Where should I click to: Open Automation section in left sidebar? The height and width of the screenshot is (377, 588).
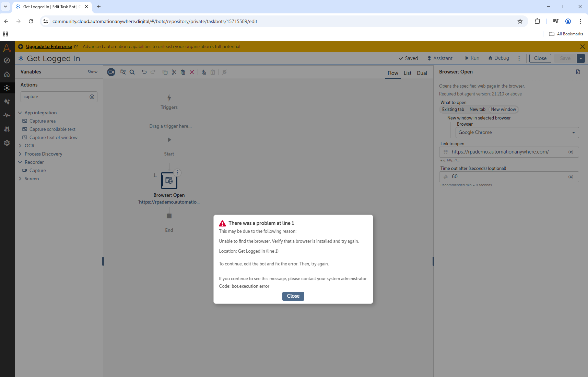coord(7,88)
